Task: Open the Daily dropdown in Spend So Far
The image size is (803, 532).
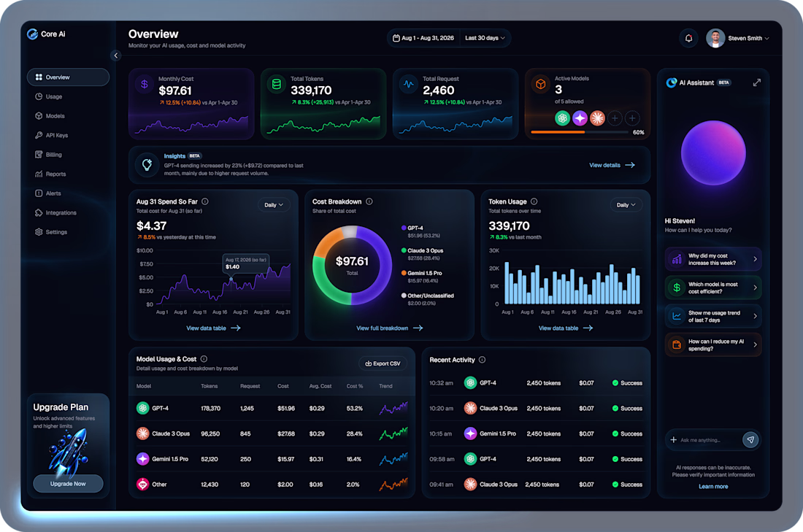Action: [274, 205]
